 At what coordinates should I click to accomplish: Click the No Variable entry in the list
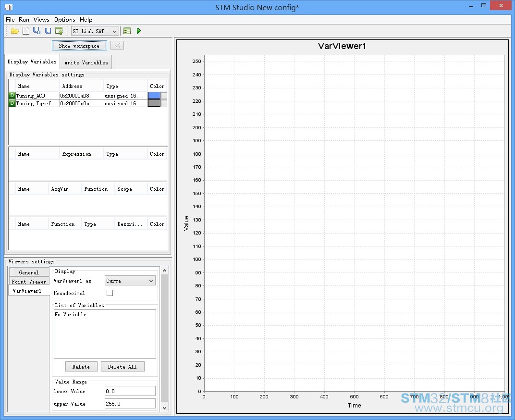[71, 314]
